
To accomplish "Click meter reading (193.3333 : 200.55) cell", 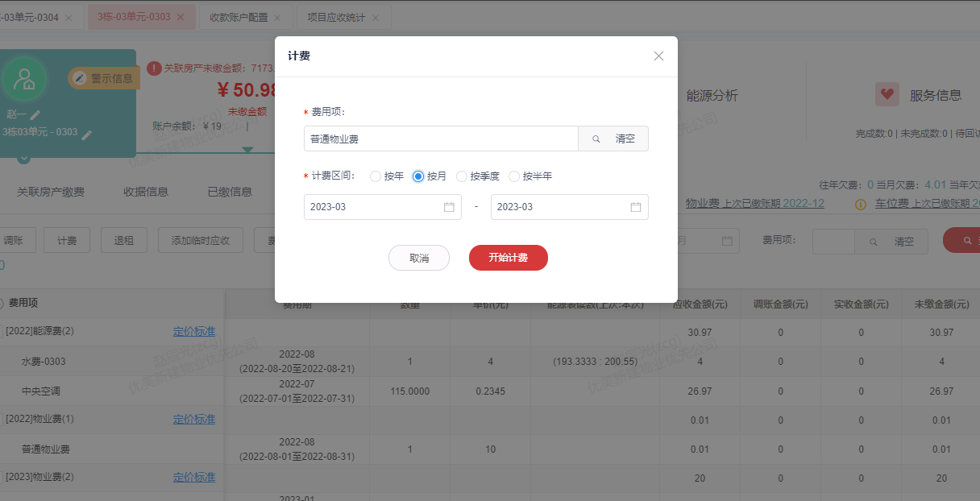I will [596, 362].
